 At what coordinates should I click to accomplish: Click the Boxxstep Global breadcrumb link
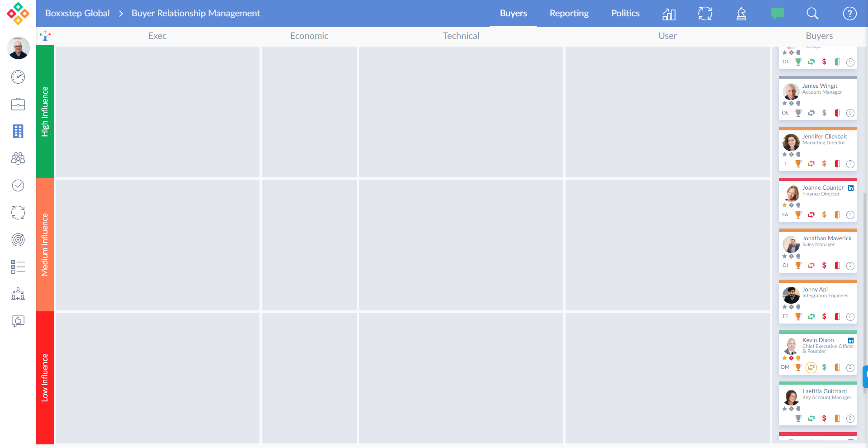point(77,13)
